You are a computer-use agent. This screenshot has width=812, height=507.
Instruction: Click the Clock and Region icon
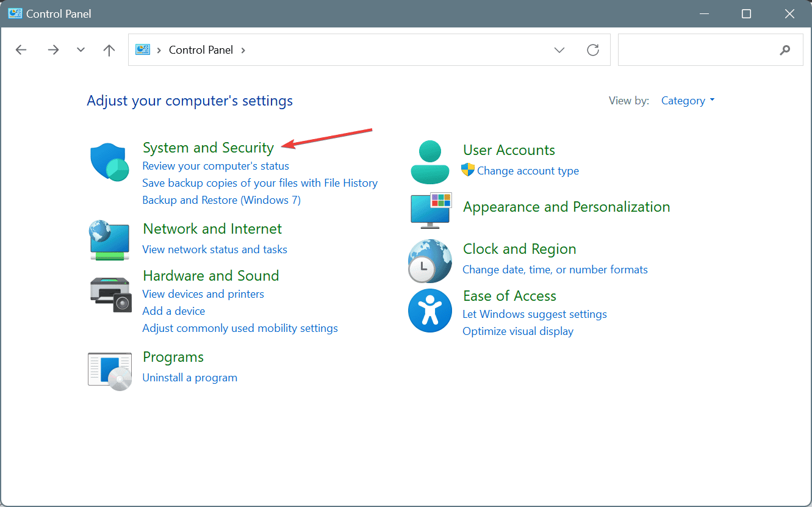click(x=430, y=261)
